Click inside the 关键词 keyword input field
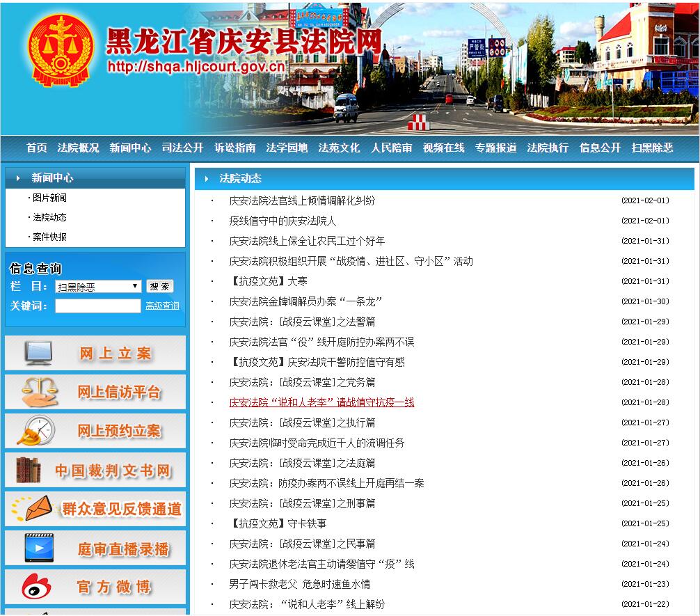 pos(97,306)
